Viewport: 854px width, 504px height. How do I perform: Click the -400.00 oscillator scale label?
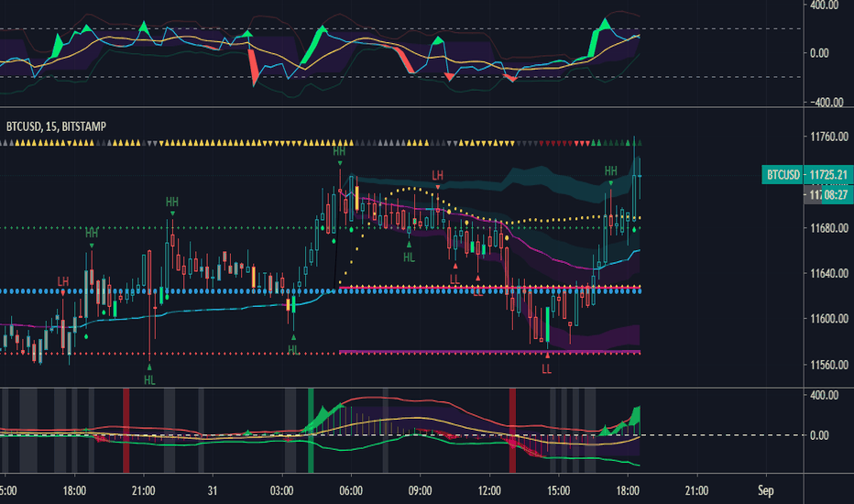tap(827, 102)
